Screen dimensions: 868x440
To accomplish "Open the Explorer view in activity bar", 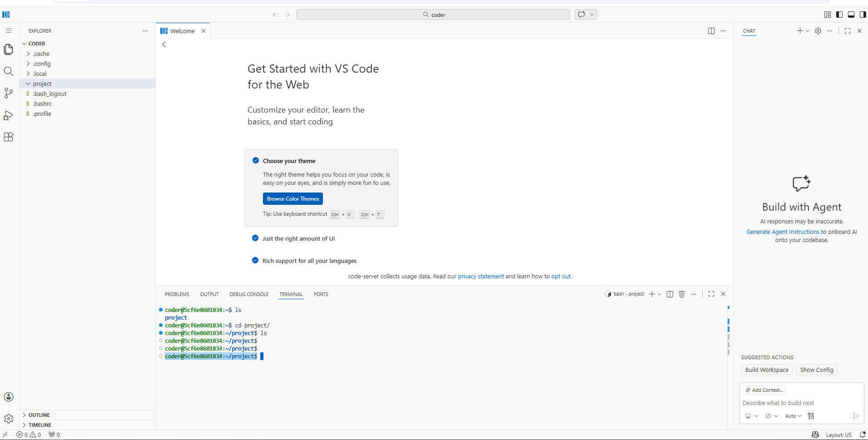I will coord(9,49).
